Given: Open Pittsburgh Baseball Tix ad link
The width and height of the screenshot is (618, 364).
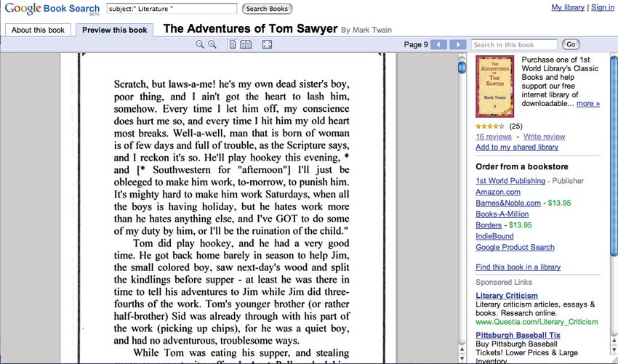Looking at the screenshot, I should tap(518, 335).
